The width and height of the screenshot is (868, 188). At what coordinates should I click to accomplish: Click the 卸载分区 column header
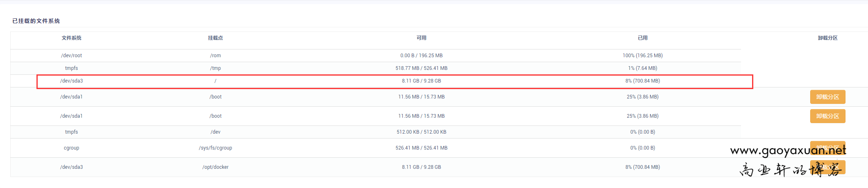(827, 38)
